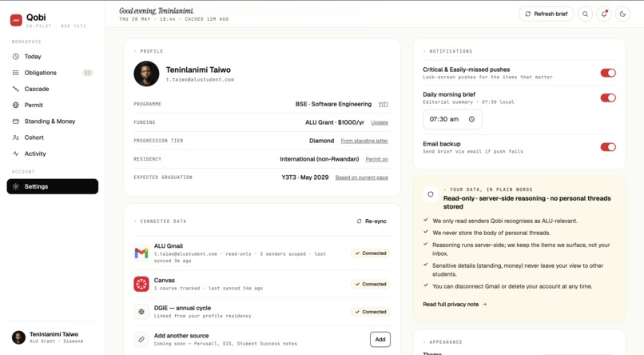The image size is (644, 355).
Task: Click the Today clock icon in sidebar
Action: point(16,56)
